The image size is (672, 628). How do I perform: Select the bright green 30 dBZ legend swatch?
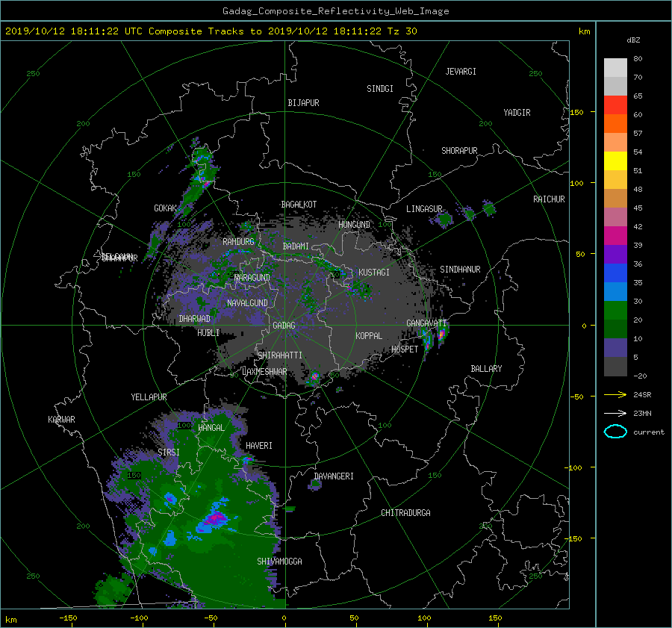tap(615, 311)
